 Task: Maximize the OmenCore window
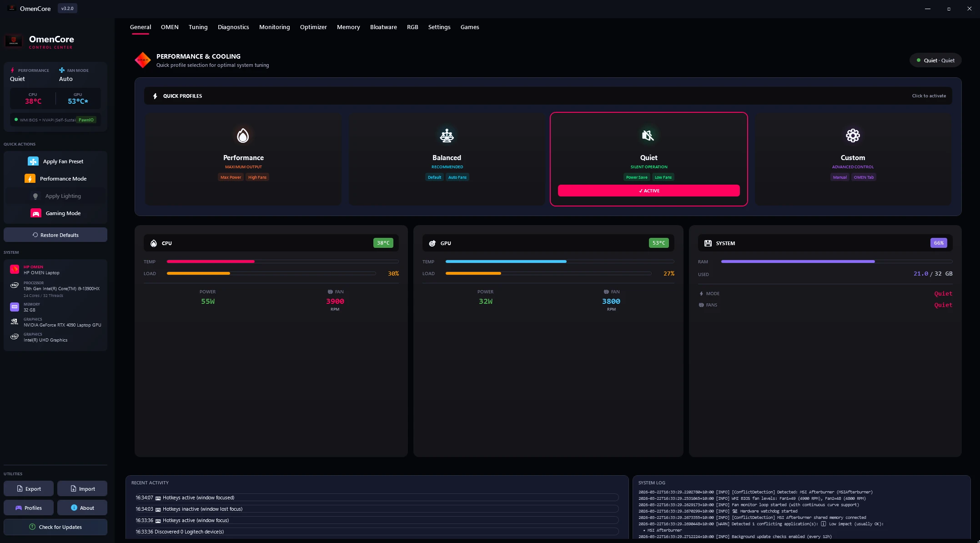click(949, 9)
